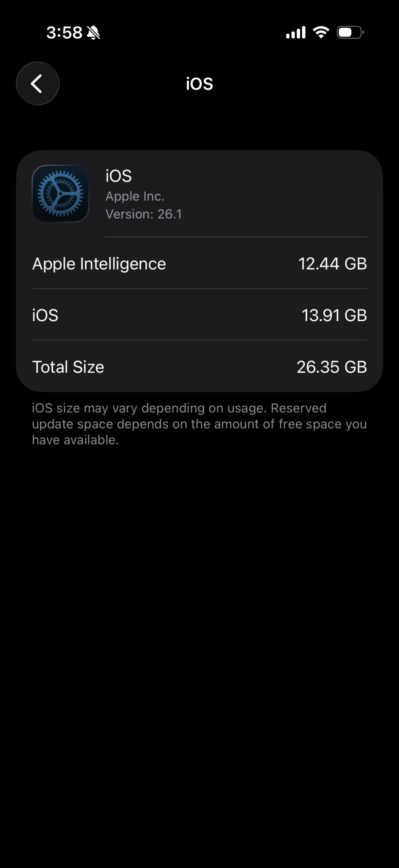Tap the silent mode bell icon
399x868 pixels.
(x=93, y=33)
